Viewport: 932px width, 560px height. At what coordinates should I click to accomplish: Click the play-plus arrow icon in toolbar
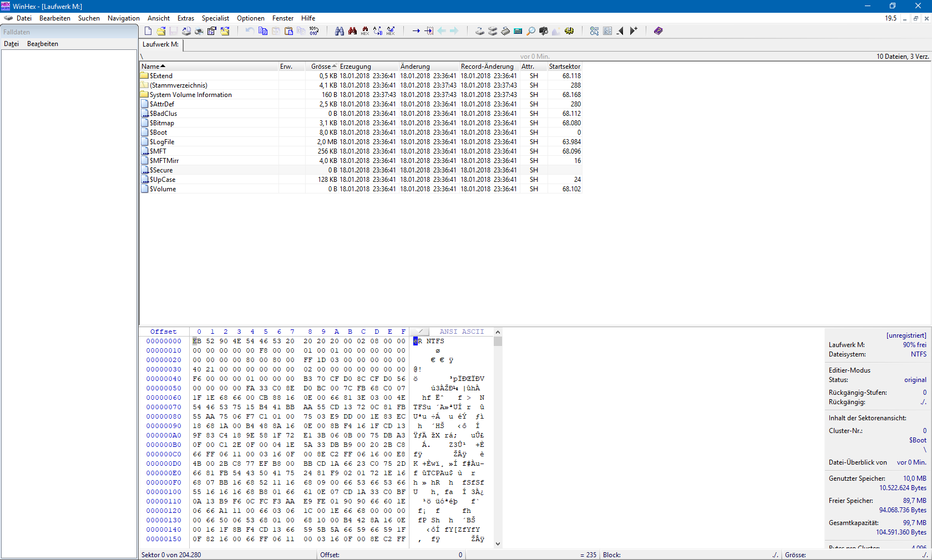click(634, 31)
